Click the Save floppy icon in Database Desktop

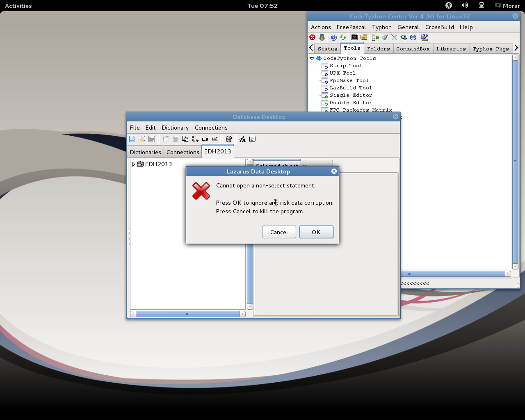tap(152, 139)
